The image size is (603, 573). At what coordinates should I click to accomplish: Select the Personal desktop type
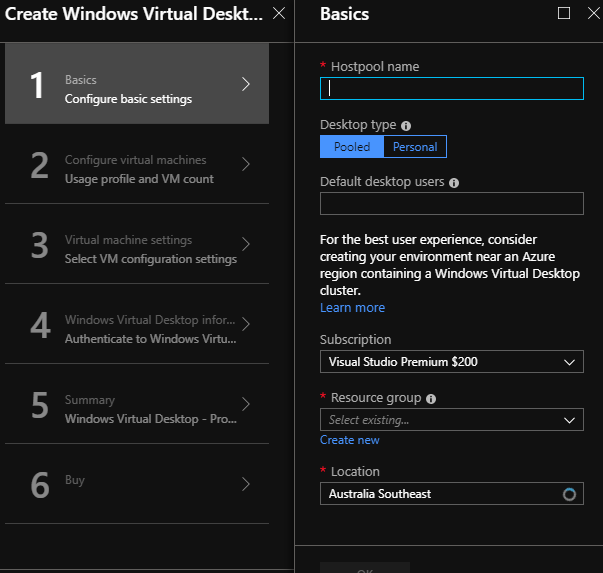coord(415,147)
